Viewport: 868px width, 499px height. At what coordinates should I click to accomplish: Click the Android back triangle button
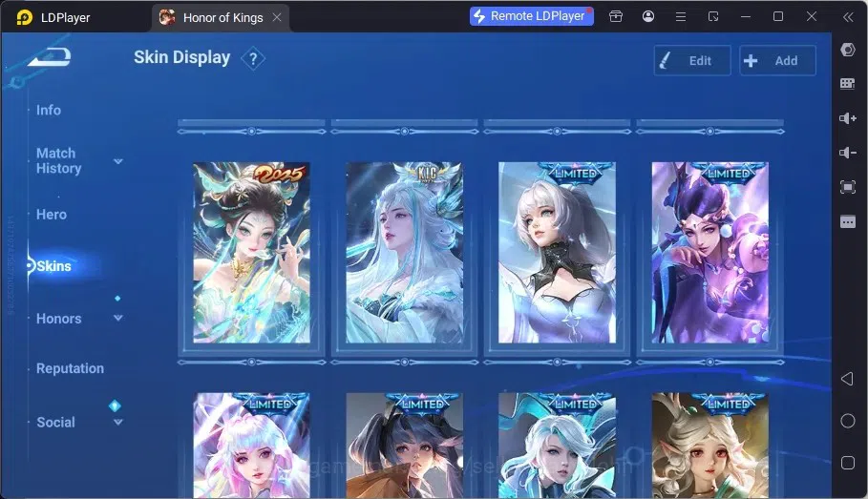(x=847, y=379)
